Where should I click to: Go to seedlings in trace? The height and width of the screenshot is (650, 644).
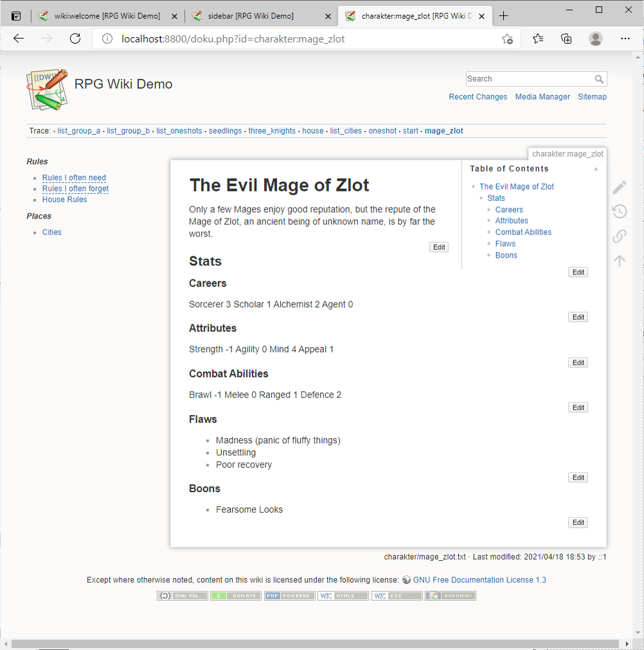[x=225, y=131]
